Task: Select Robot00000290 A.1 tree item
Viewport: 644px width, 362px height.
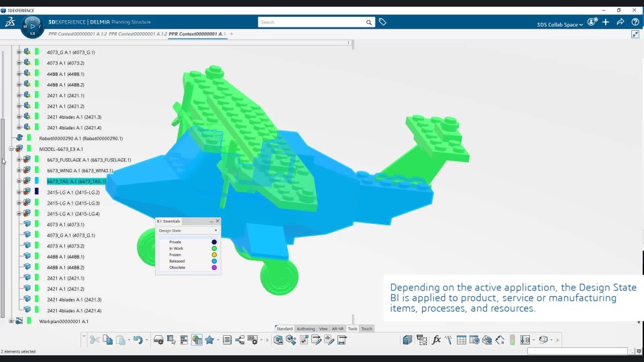Action: [81, 138]
